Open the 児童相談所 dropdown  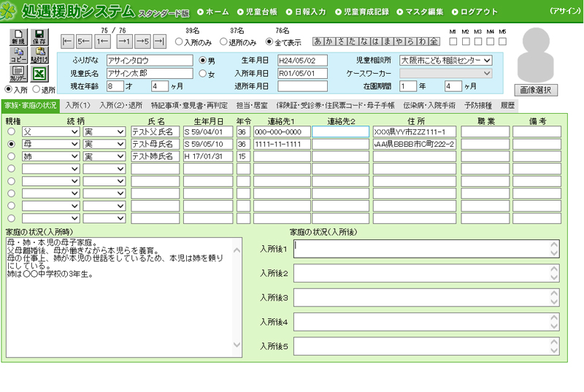446,61
